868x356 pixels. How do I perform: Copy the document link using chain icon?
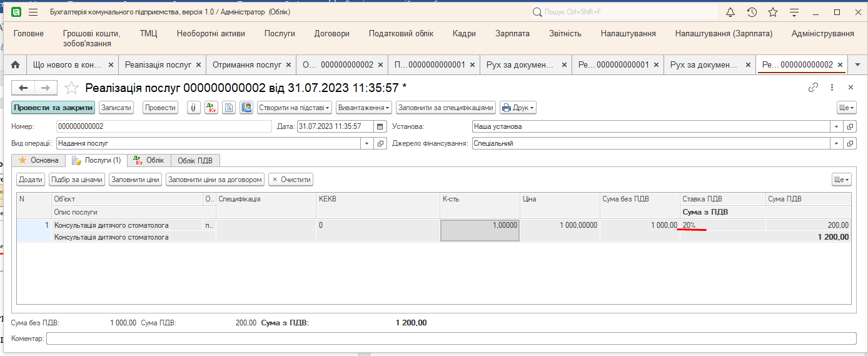(813, 88)
